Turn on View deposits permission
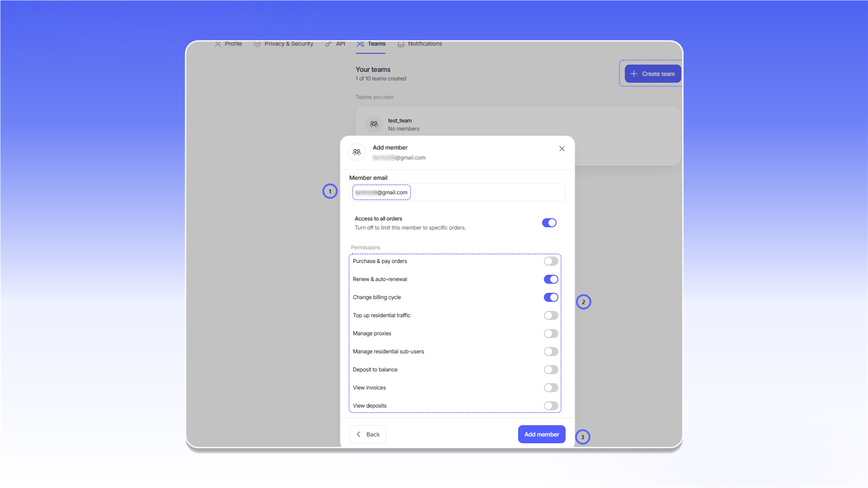 coord(551,406)
